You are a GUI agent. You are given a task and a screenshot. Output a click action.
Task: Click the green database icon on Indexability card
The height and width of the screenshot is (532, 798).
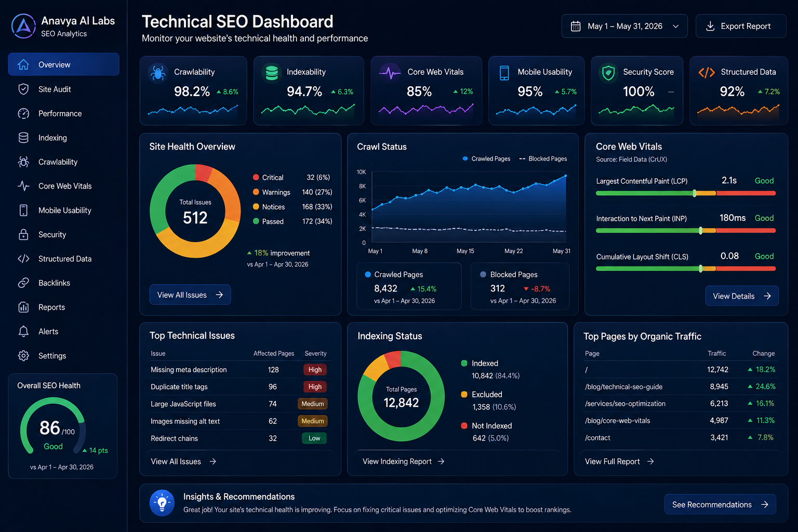pos(272,73)
